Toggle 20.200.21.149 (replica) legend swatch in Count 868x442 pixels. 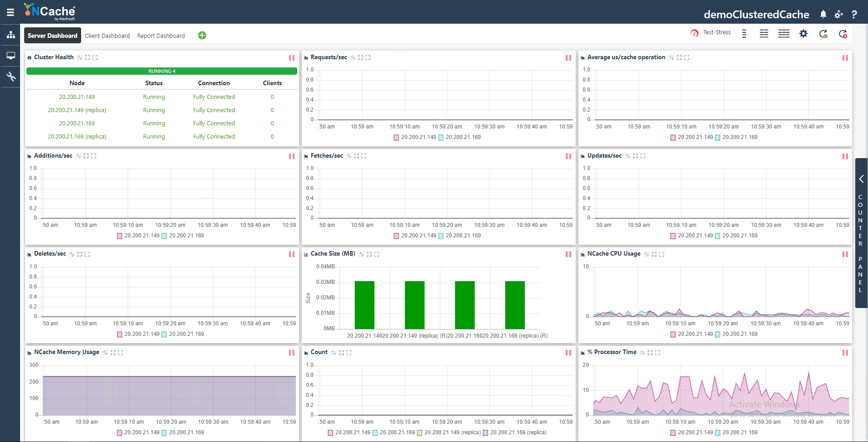[x=419, y=433]
